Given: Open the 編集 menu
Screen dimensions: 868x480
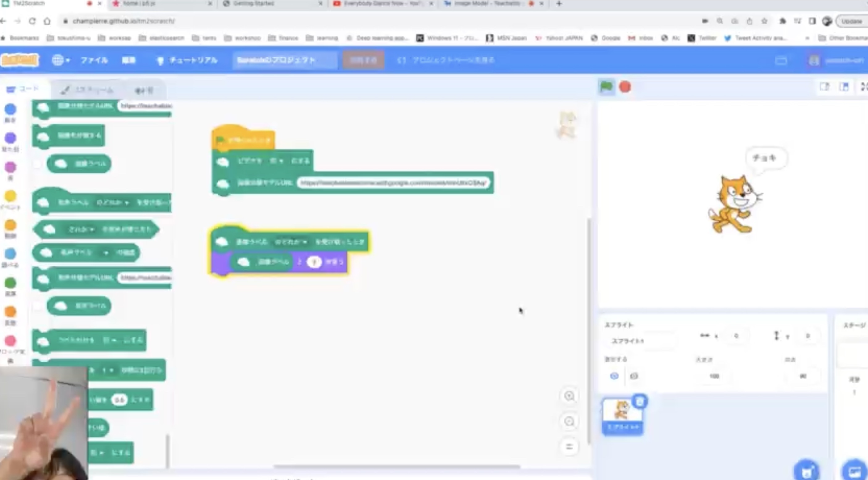Looking at the screenshot, I should (128, 60).
